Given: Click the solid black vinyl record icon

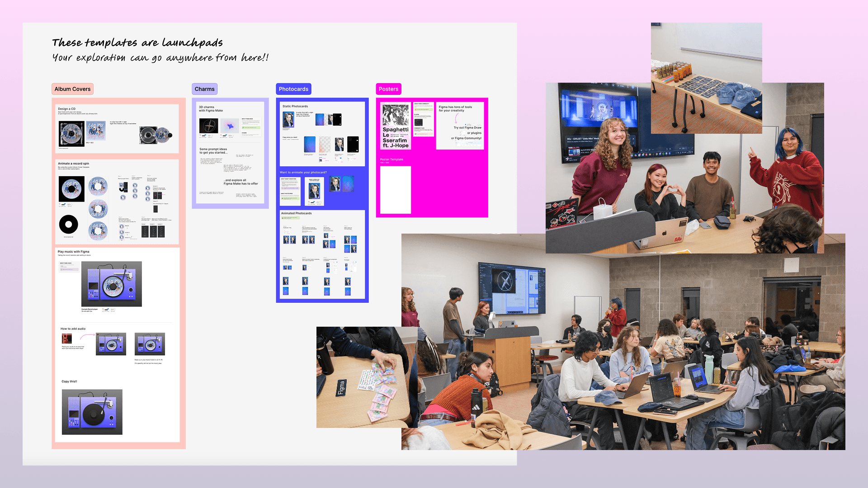Looking at the screenshot, I should pos(69,224).
